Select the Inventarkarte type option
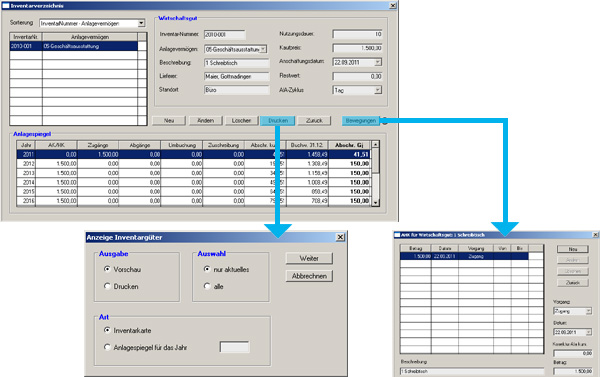The width and height of the screenshot is (600, 377). coord(107,330)
